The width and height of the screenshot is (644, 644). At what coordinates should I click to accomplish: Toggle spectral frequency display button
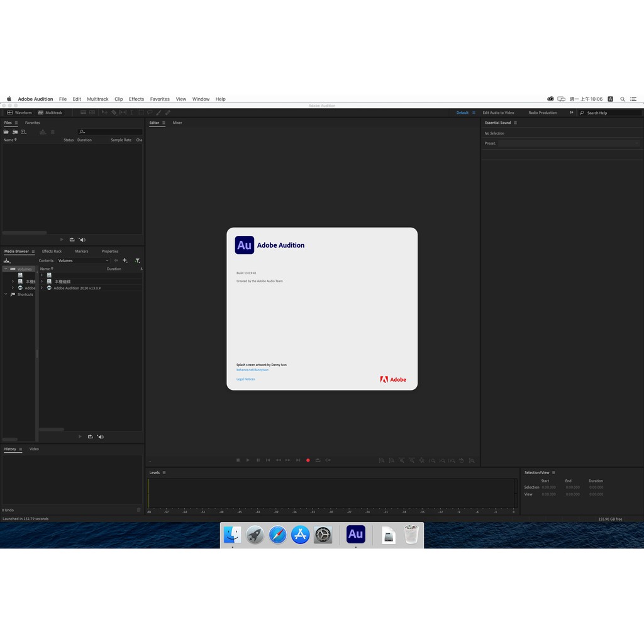coord(84,113)
